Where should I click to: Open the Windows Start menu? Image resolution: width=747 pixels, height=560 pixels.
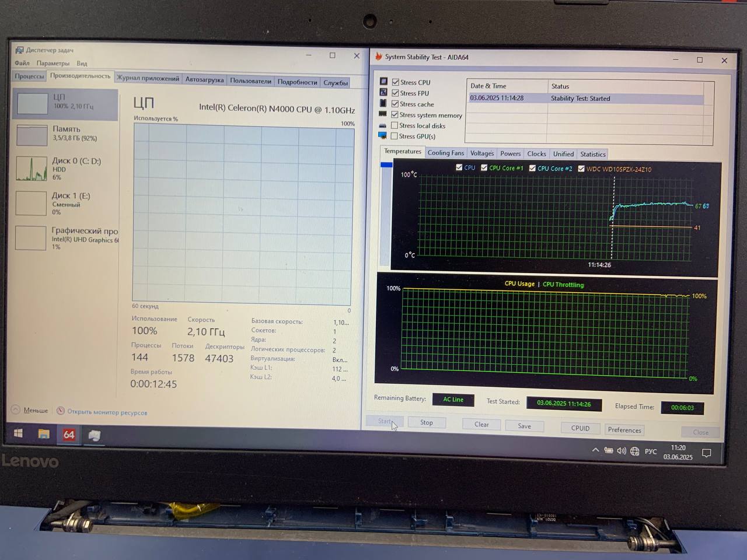pyautogui.click(x=18, y=433)
